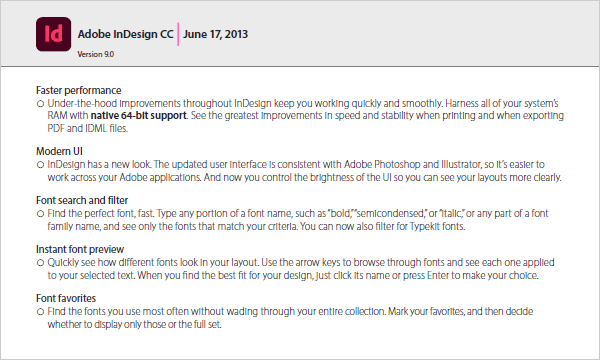This screenshot has width=600, height=360.
Task: Click the bullet circle under Instant font preview
Action: (41, 263)
